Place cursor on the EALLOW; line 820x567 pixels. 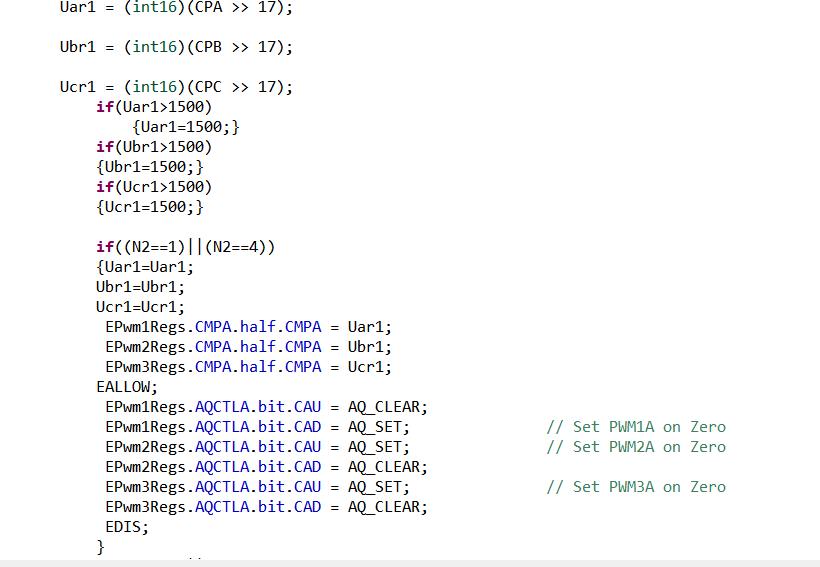127,387
